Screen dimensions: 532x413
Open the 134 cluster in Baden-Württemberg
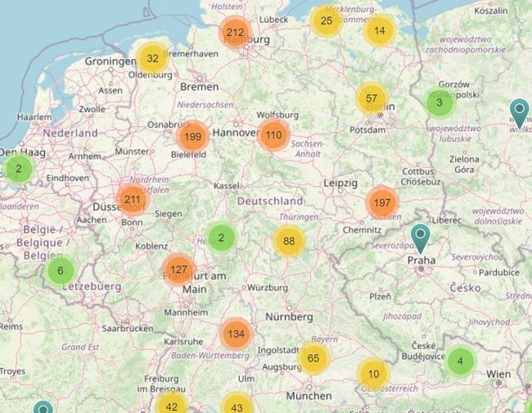(237, 334)
